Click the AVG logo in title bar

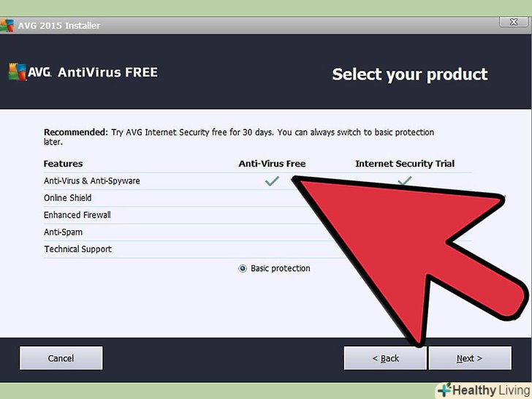(x=7, y=26)
